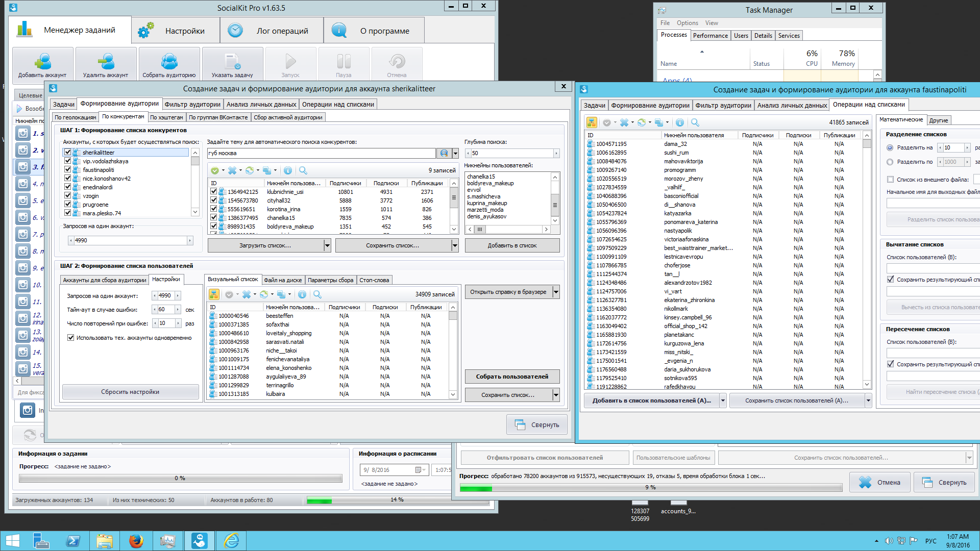
Task: Click copy icon in 41865 записей toolbar
Action: (659, 122)
